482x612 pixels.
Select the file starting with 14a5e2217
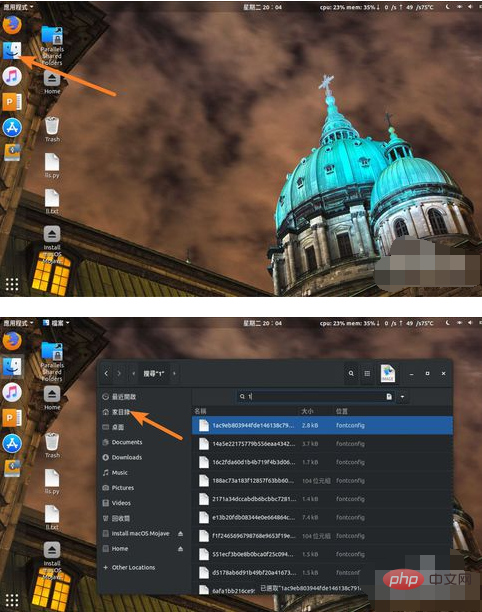click(x=322, y=444)
